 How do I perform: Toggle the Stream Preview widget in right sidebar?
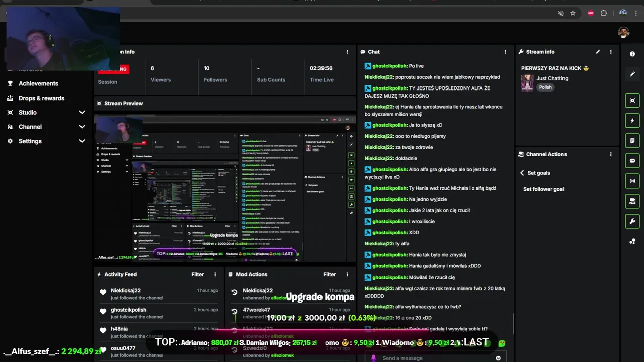(x=632, y=100)
